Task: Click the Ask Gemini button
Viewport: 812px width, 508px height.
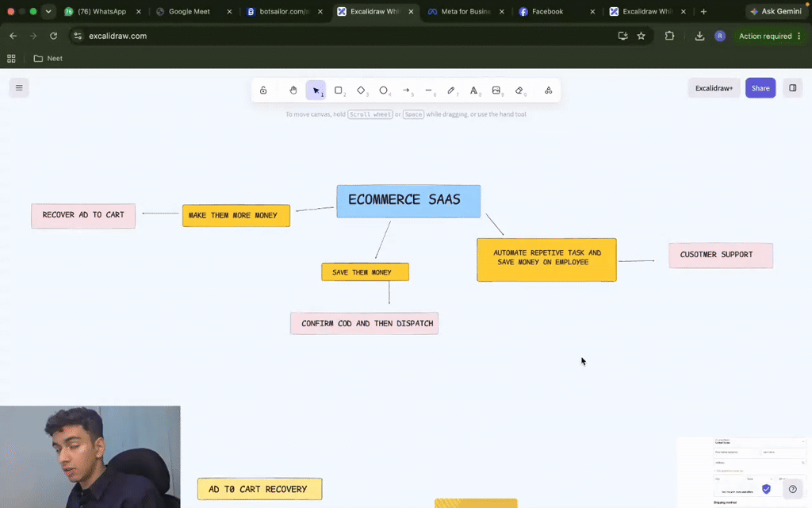Action: pos(776,11)
